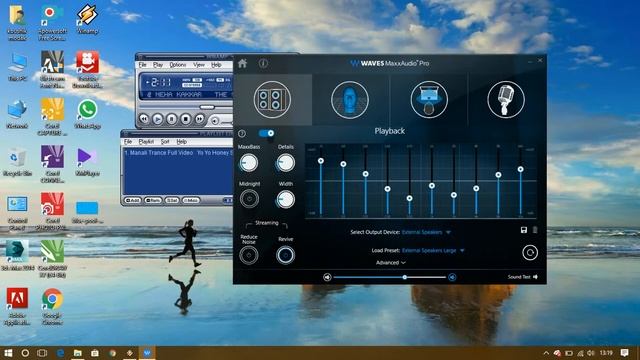This screenshot has height=360, width=640.
Task: Select playlist entry Manali Trance Full Video
Action: tap(178, 153)
